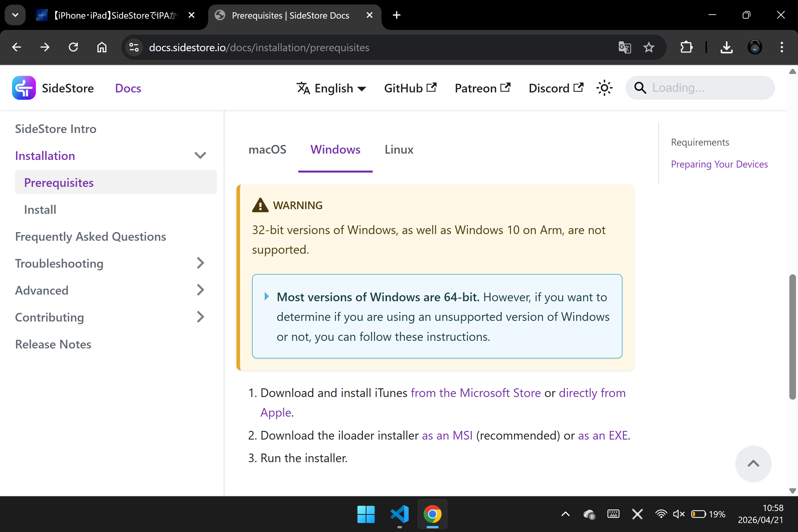
Task: Click the Chrome taskbar icon
Action: (x=432, y=514)
